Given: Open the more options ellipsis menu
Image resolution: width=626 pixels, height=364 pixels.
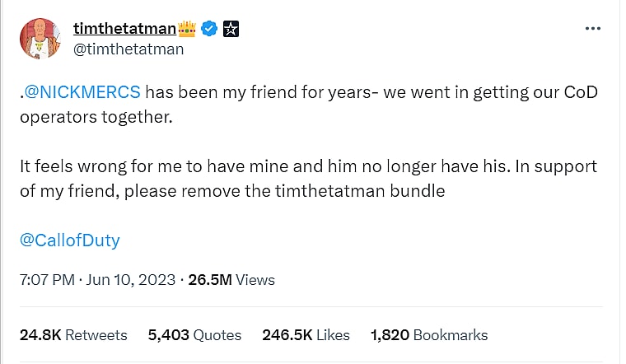Looking at the screenshot, I should (592, 28).
